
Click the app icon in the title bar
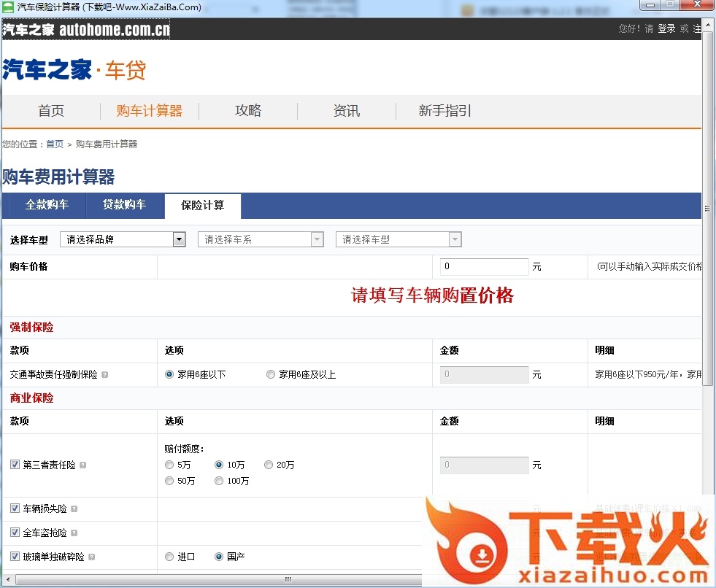click(x=8, y=7)
